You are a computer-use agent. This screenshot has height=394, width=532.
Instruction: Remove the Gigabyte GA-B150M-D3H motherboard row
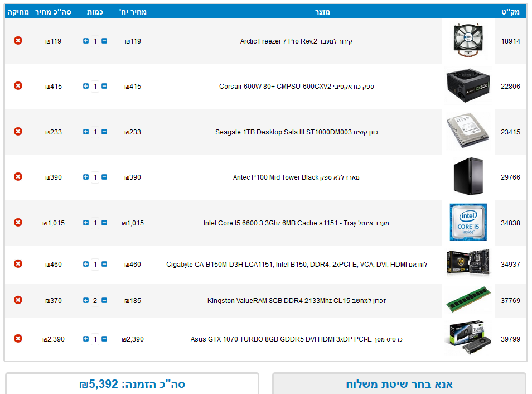18,263
